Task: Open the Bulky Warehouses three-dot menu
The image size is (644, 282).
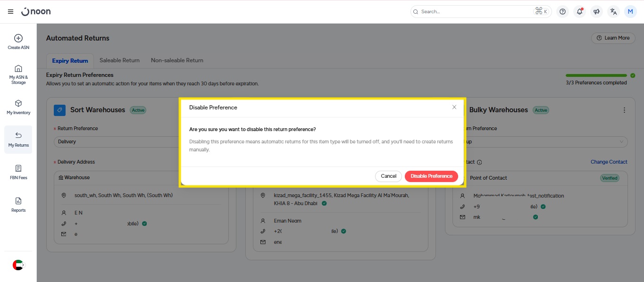Action: pyautogui.click(x=624, y=110)
